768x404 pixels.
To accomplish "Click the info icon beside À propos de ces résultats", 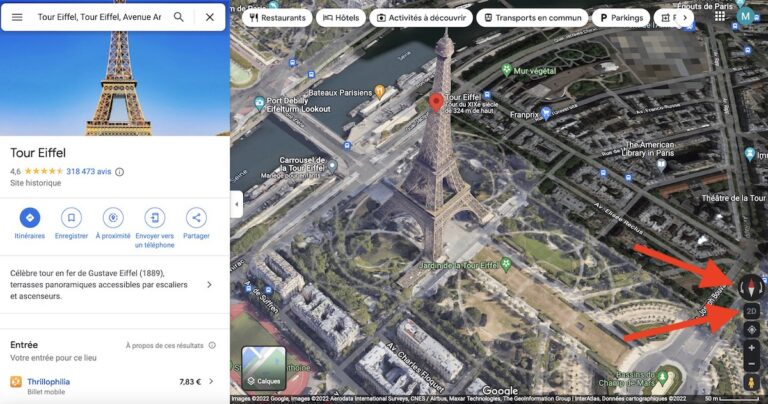I will (212, 345).
